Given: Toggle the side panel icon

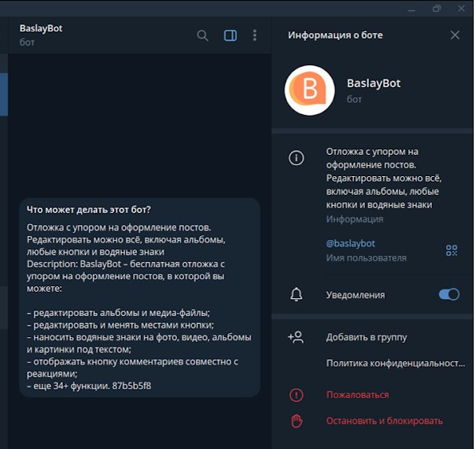Looking at the screenshot, I should coord(231,35).
